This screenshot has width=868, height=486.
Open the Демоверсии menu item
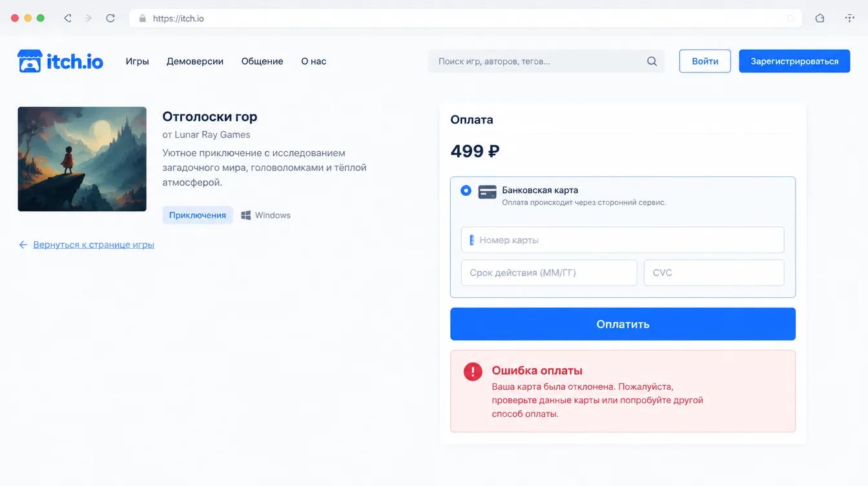tap(195, 61)
